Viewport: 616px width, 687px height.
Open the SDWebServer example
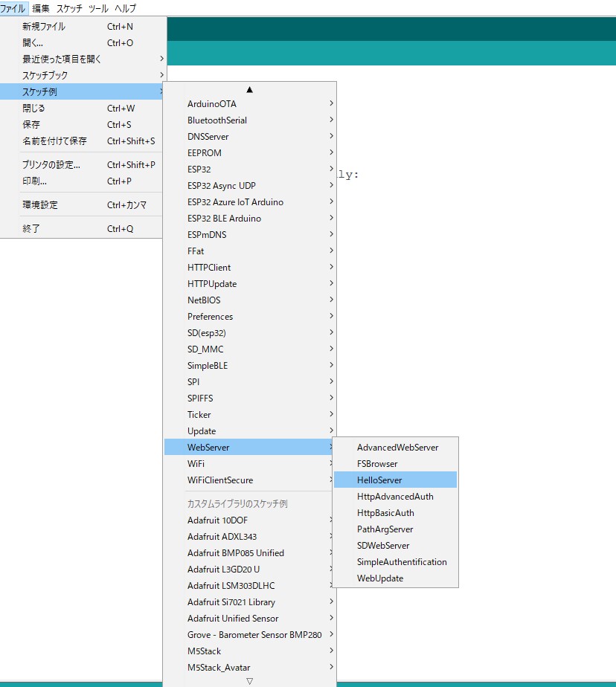coord(396,546)
